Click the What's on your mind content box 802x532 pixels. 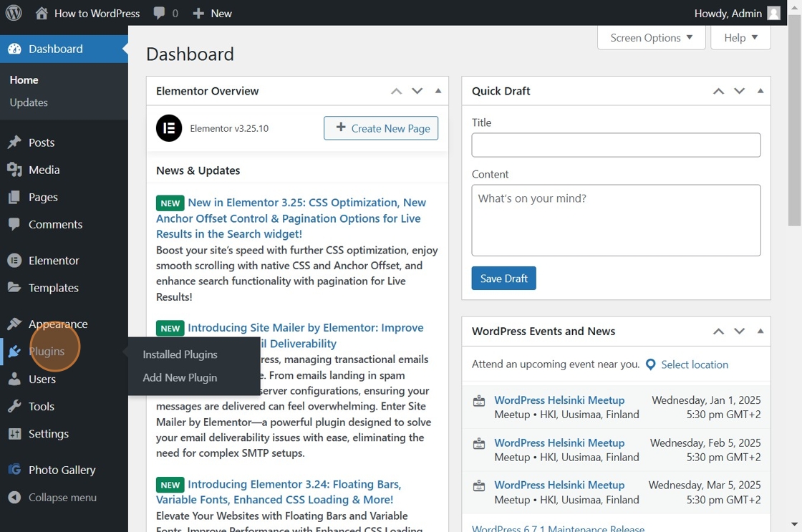616,220
